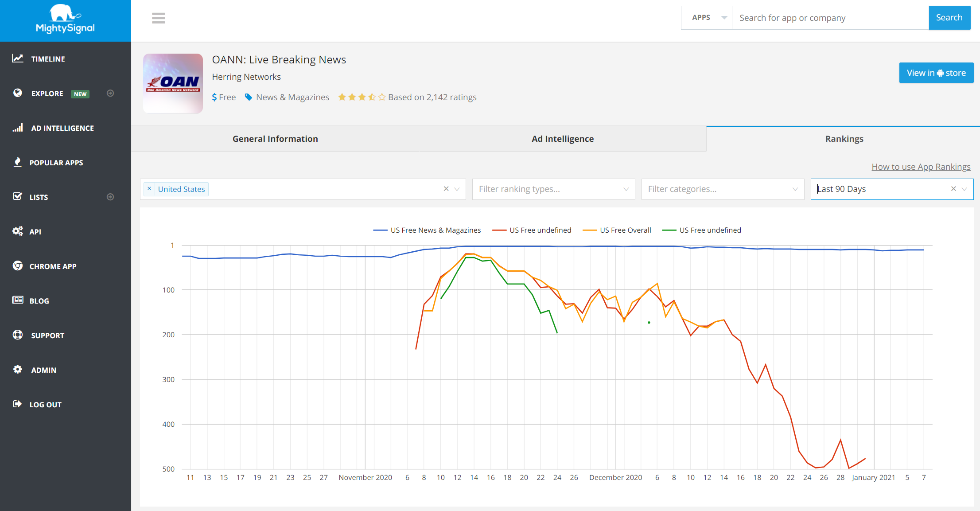Screen dimensions: 980x511
Task: Click 'Based on 2,142 ratings' text
Action: pos(432,97)
